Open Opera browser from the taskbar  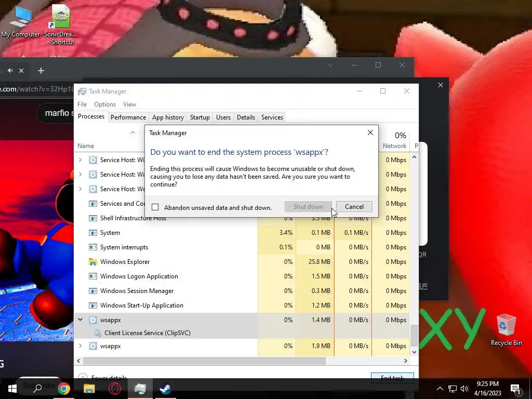pyautogui.click(x=115, y=389)
